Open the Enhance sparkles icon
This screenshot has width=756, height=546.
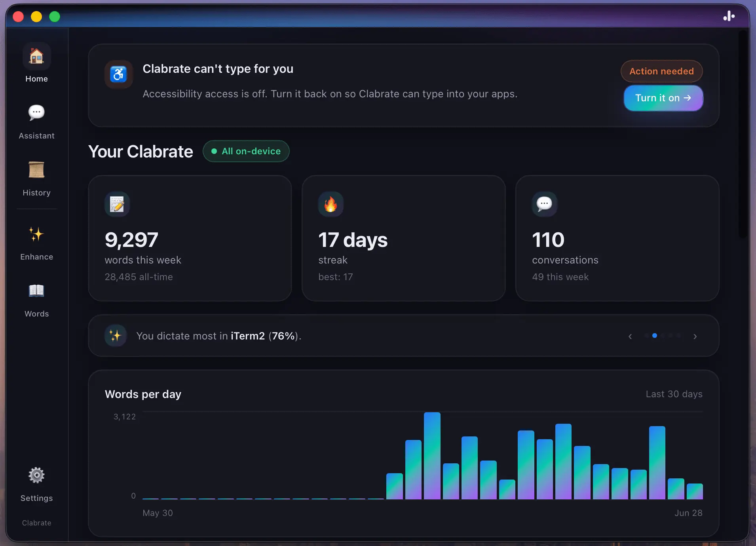(x=36, y=234)
